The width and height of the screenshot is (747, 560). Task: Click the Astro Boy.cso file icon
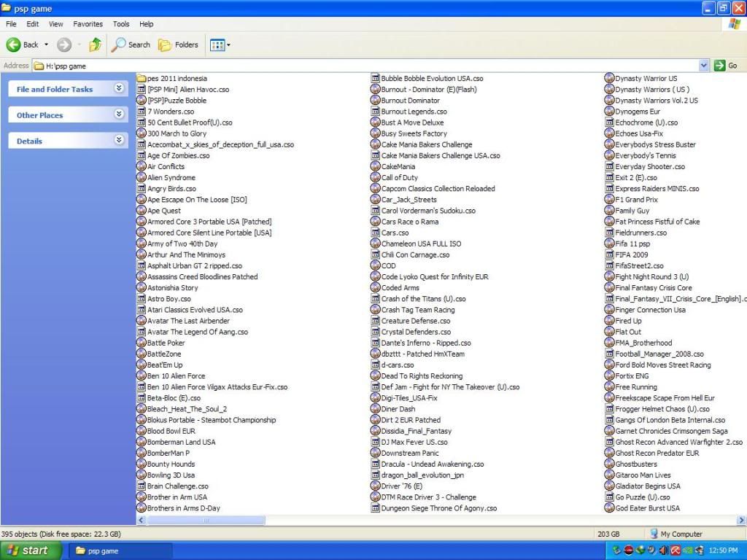[141, 298]
